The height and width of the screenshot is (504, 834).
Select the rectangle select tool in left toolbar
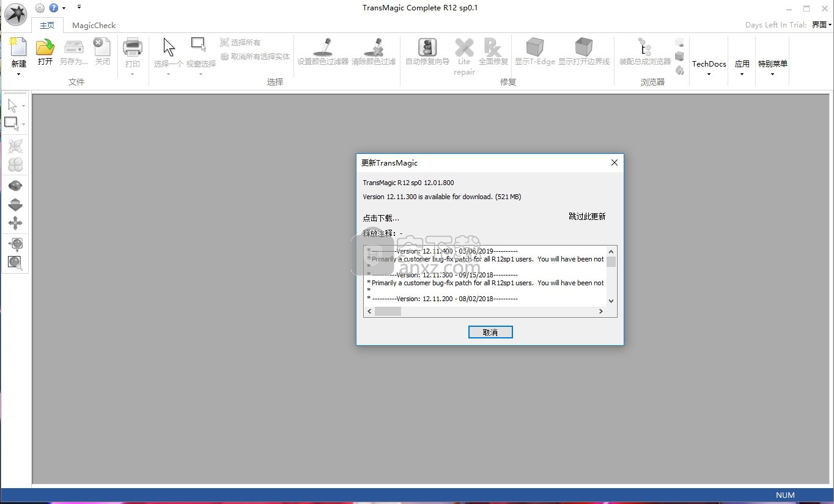coord(12,124)
